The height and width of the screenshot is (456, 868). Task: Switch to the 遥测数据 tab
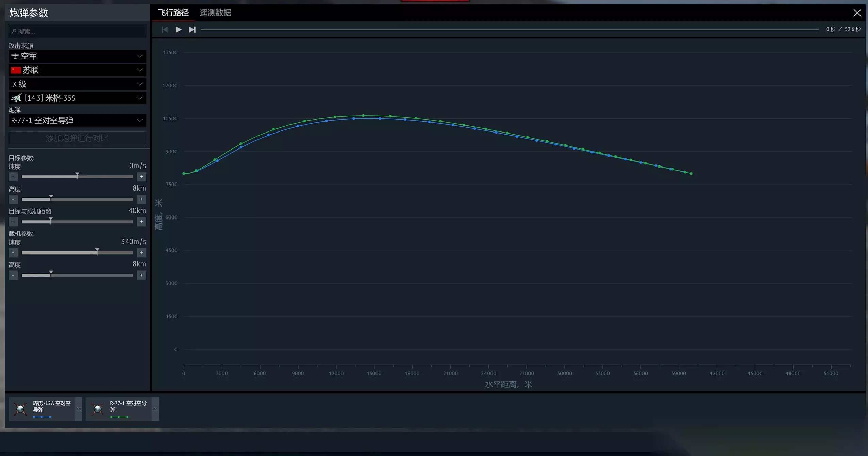[215, 13]
